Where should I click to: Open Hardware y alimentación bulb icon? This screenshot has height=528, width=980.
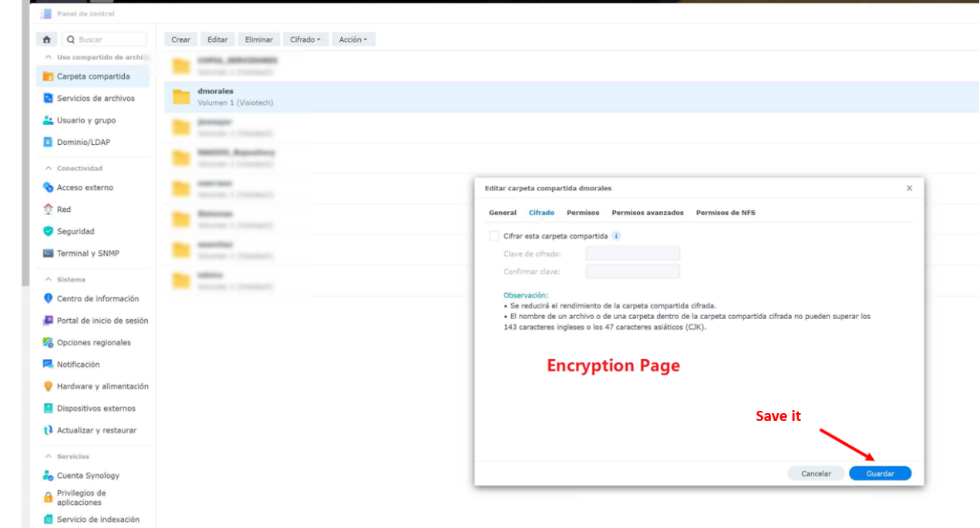click(x=48, y=386)
